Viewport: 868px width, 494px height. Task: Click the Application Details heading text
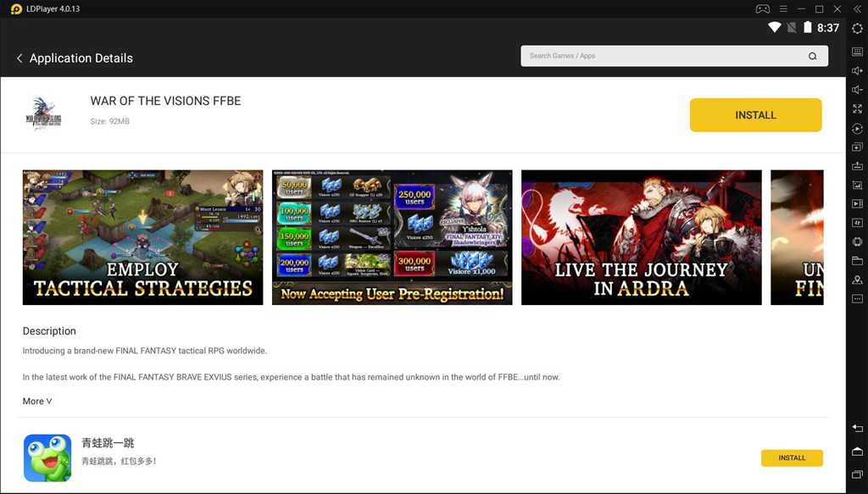[81, 58]
